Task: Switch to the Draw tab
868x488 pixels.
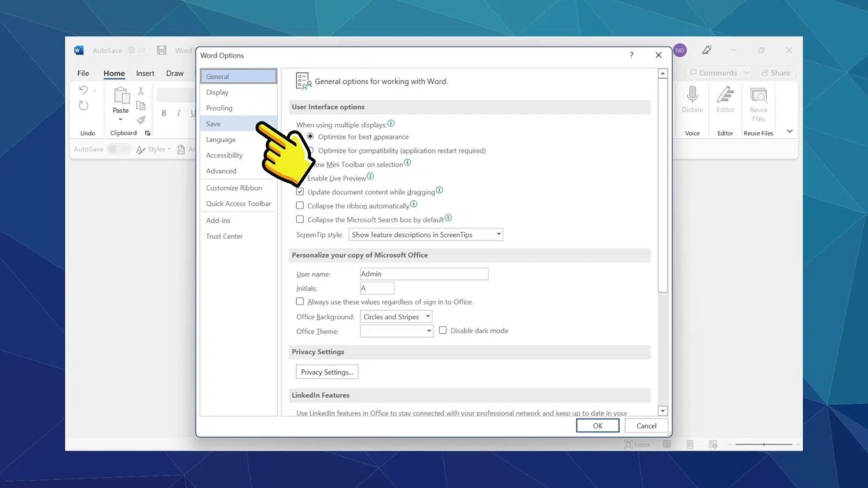Action: 175,73
